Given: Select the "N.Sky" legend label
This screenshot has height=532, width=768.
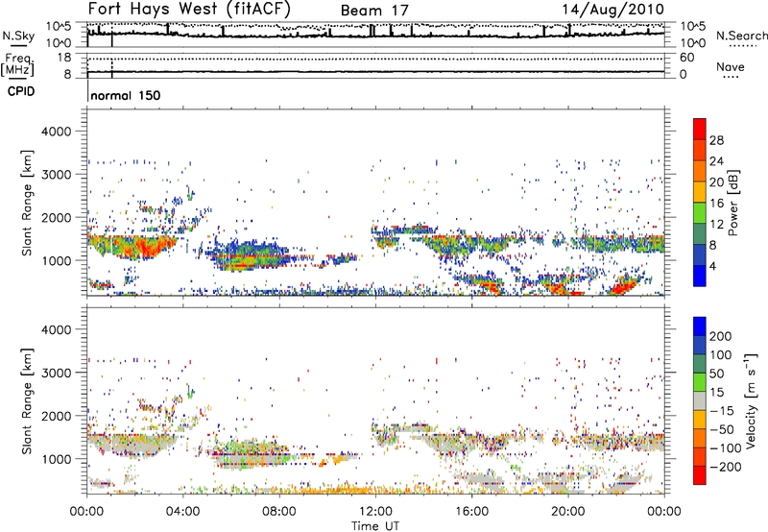Looking at the screenshot, I should 18,36.
